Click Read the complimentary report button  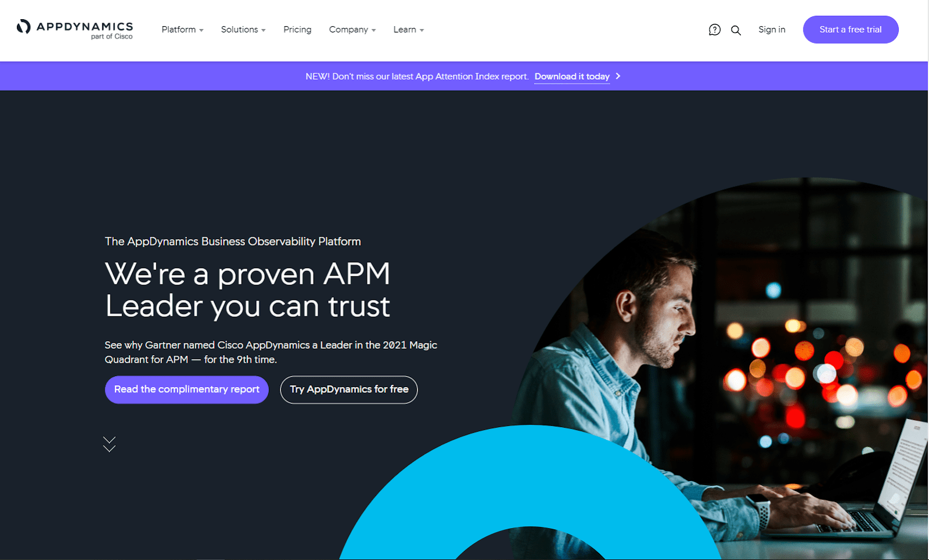click(187, 389)
